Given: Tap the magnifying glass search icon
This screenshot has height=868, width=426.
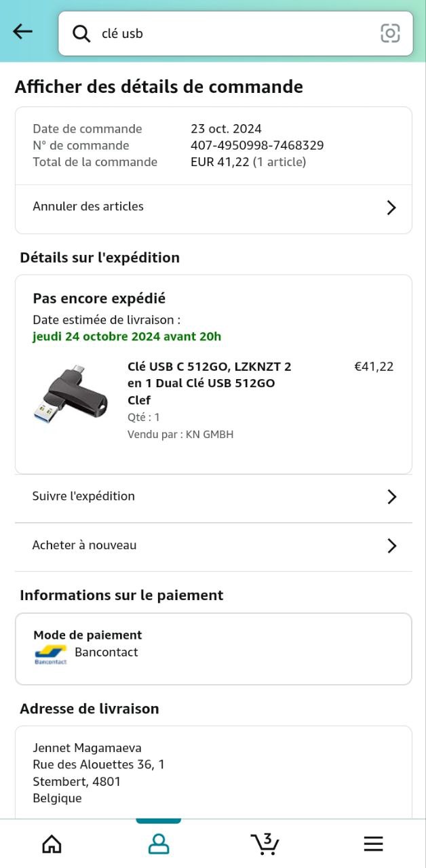Looking at the screenshot, I should click(81, 33).
